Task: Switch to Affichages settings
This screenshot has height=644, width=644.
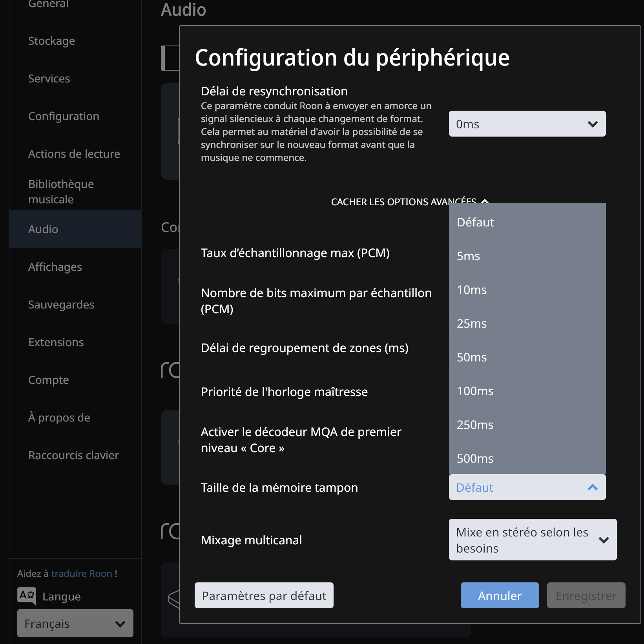Action: click(55, 267)
